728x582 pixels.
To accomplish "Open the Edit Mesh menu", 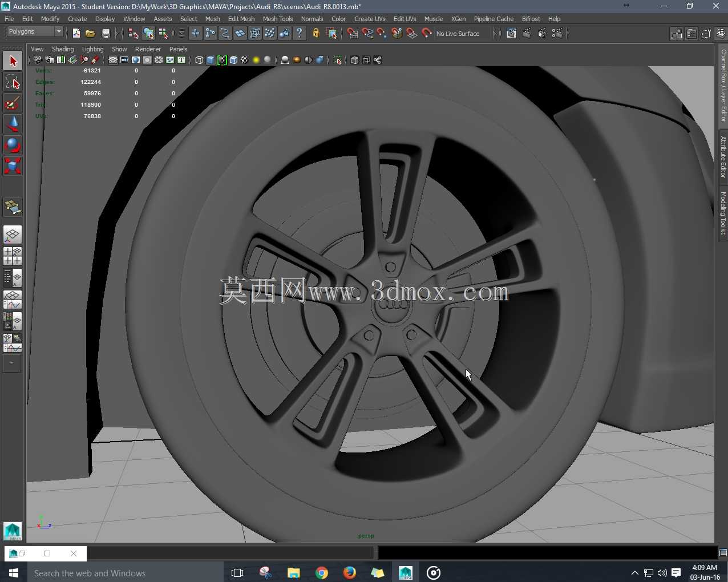I will pyautogui.click(x=241, y=19).
